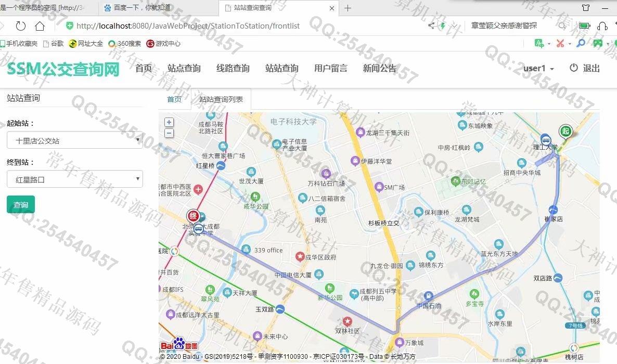Click the 未来中心 shopping marker
The image size is (617, 364).
[x=258, y=336]
